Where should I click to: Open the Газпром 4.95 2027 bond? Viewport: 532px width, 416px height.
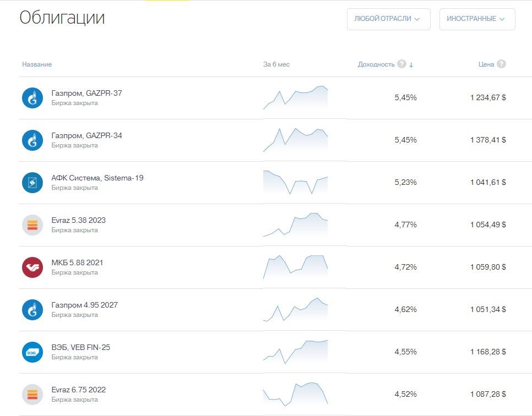[84, 305]
